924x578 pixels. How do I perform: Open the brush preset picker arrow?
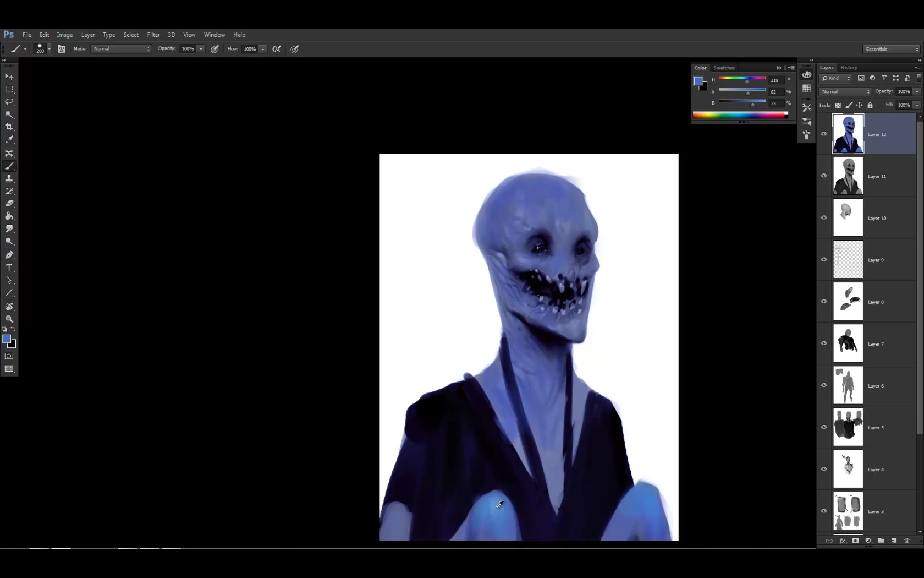(x=49, y=49)
